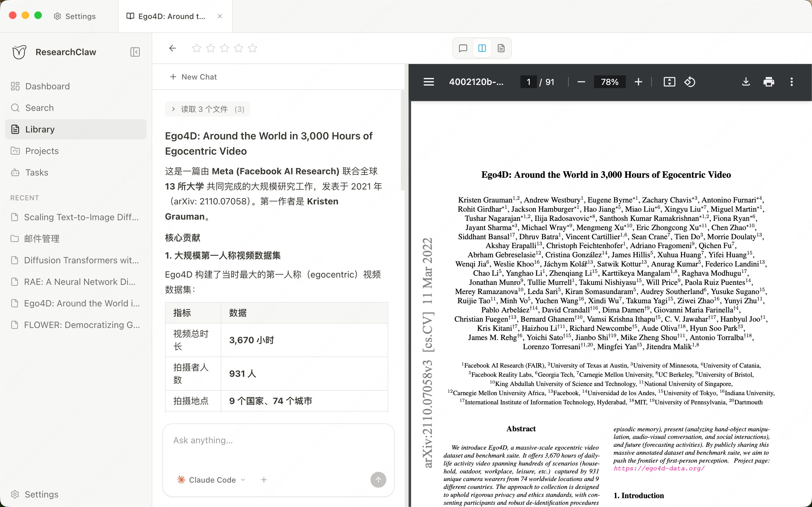Switch to document-only view mode
Viewport: 812px width, 507px height.
501,48
